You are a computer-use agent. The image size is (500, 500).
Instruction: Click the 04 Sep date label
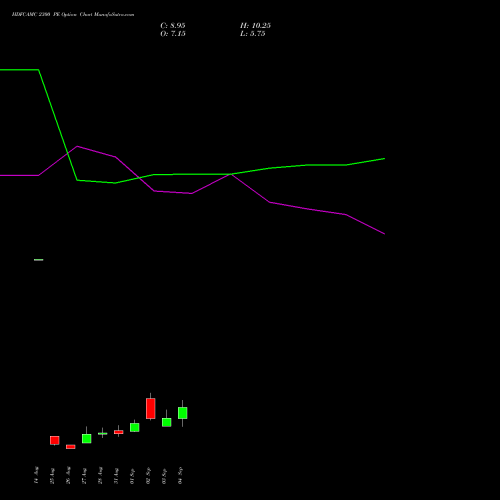[x=180, y=476]
